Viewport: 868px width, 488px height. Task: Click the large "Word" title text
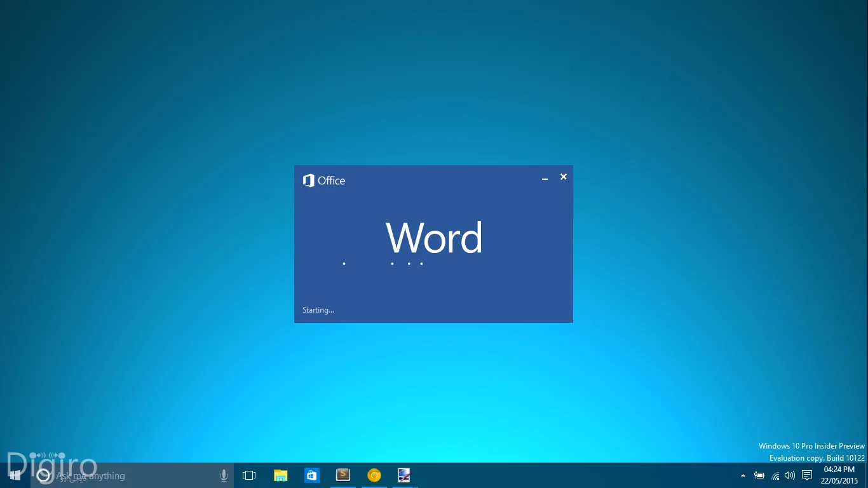[435, 238]
